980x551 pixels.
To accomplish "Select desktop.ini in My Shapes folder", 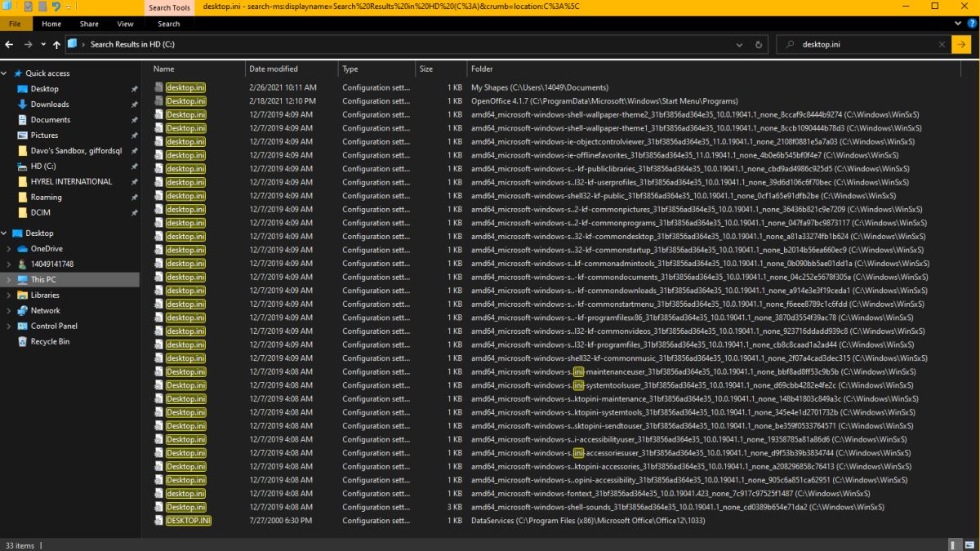I will click(x=185, y=87).
